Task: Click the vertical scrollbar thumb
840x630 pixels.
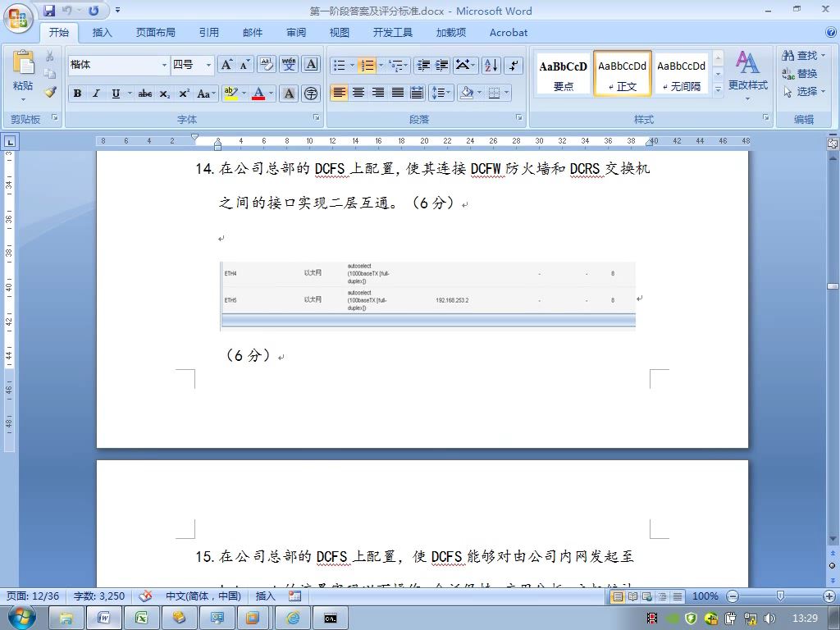Action: click(x=833, y=286)
